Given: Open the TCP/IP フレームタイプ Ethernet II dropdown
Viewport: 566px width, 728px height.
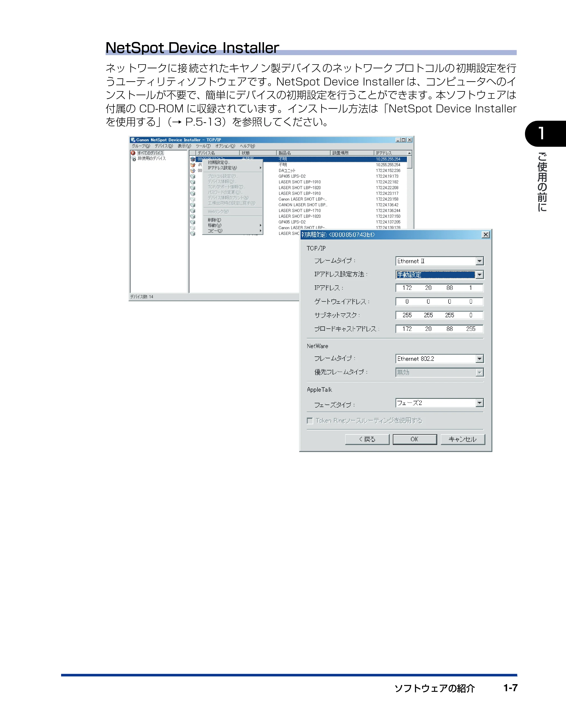Looking at the screenshot, I should point(480,261).
